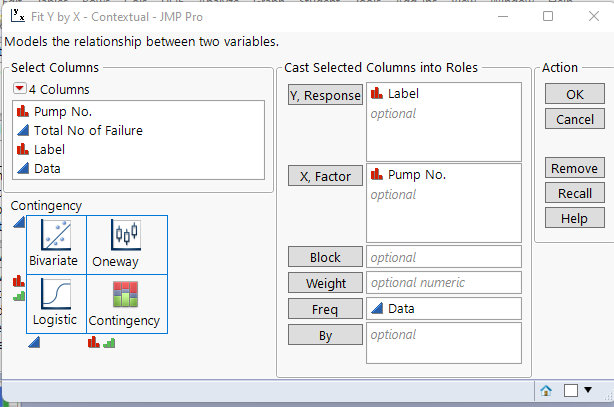614x407 pixels.
Task: Click the Block optional role field
Action: 444,257
